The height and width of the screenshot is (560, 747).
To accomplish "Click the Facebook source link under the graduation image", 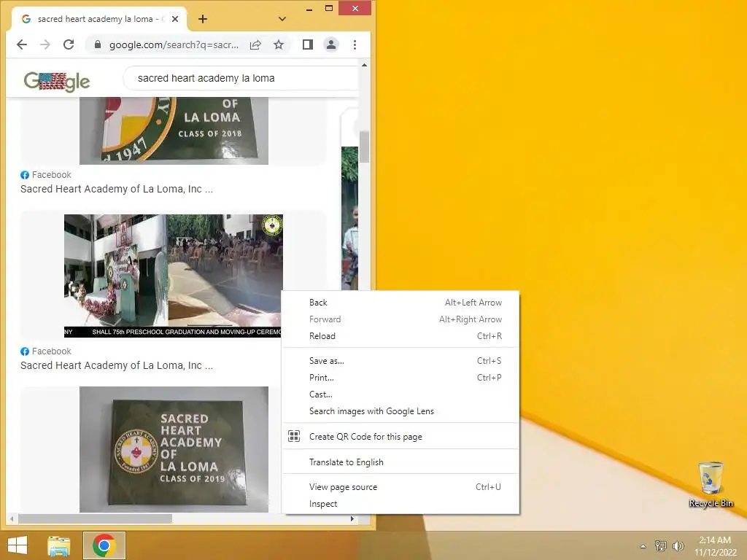I will coord(46,351).
